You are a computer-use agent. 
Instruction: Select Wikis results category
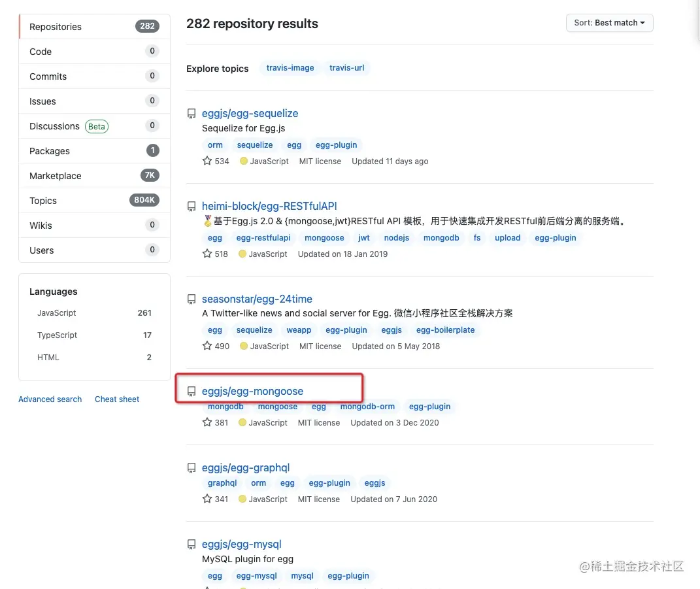95,226
